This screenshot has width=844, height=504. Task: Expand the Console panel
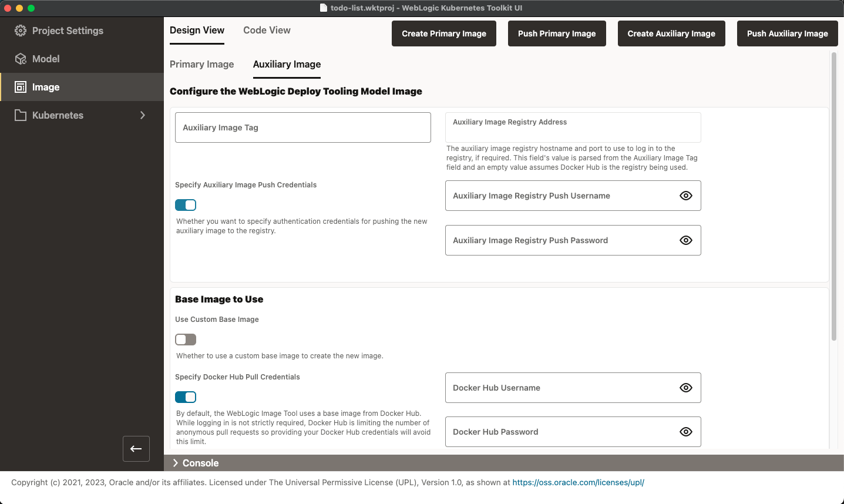(176, 463)
